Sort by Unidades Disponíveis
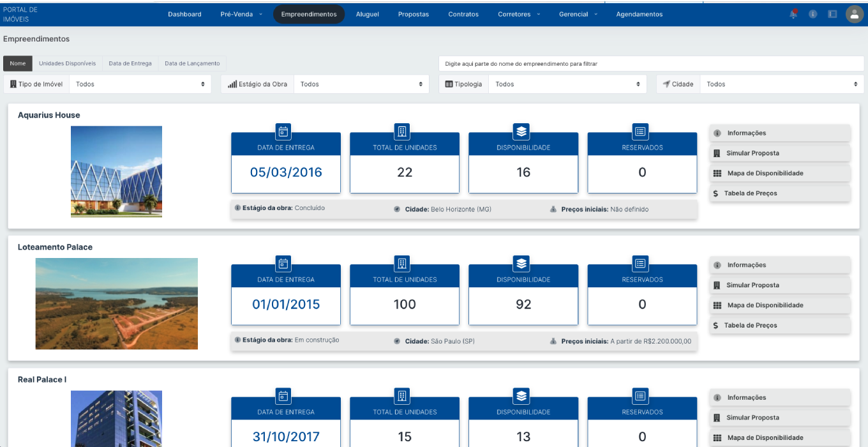The image size is (868, 447). (x=67, y=64)
